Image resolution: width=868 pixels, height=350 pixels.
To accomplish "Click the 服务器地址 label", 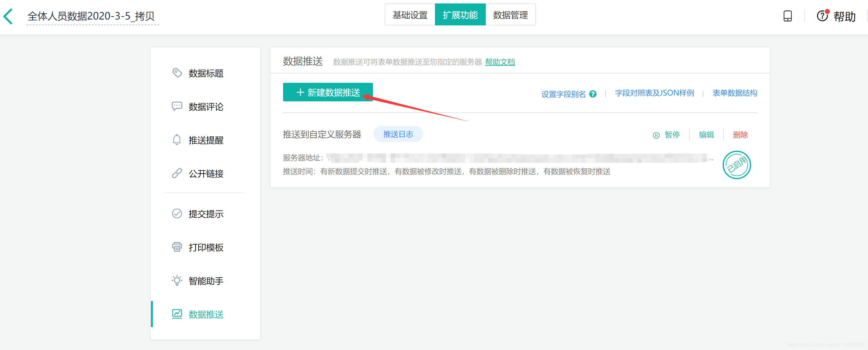I will 303,158.
